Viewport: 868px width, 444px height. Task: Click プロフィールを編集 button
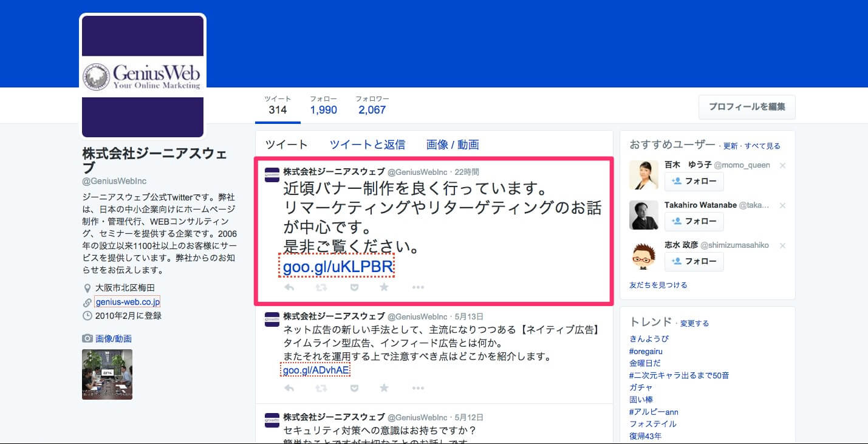(747, 107)
